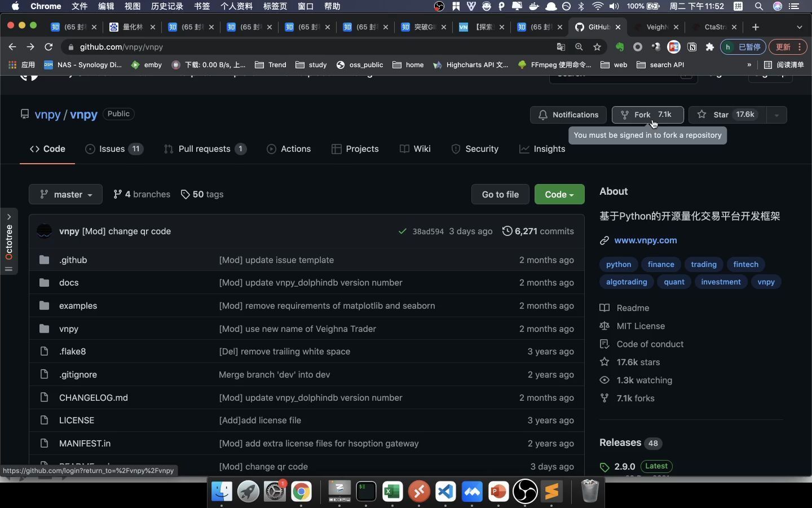Open commit hash 38ad594

428,231
